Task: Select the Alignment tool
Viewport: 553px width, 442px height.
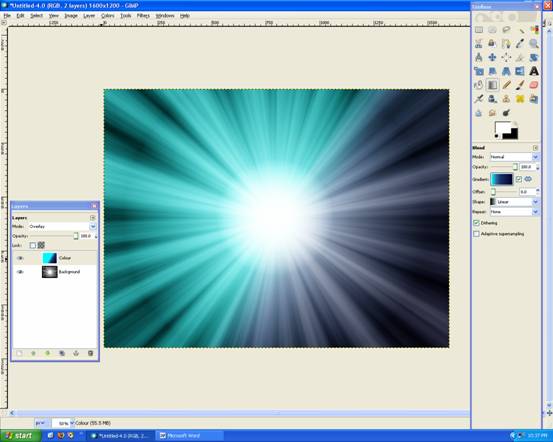Action: pos(506,57)
